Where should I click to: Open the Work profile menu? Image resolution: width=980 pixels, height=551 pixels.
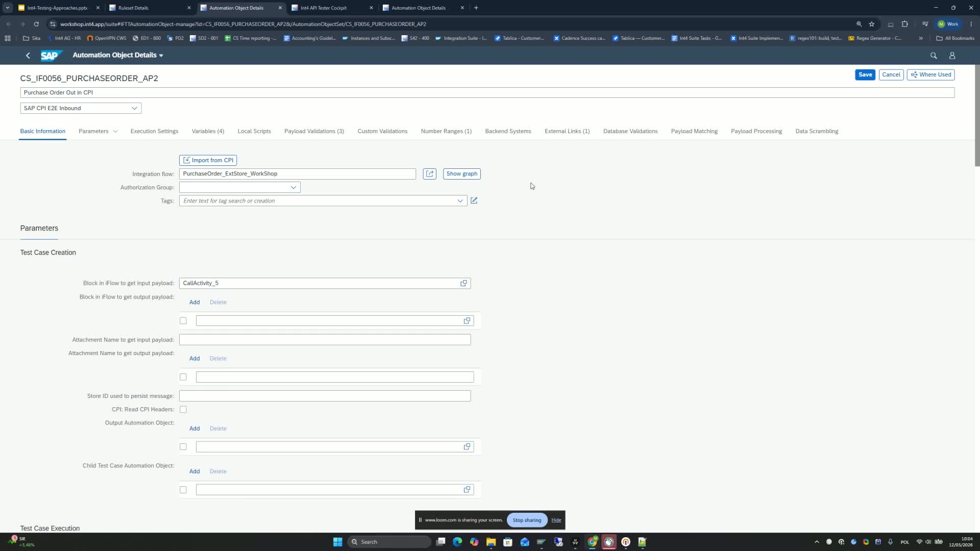pyautogui.click(x=948, y=24)
